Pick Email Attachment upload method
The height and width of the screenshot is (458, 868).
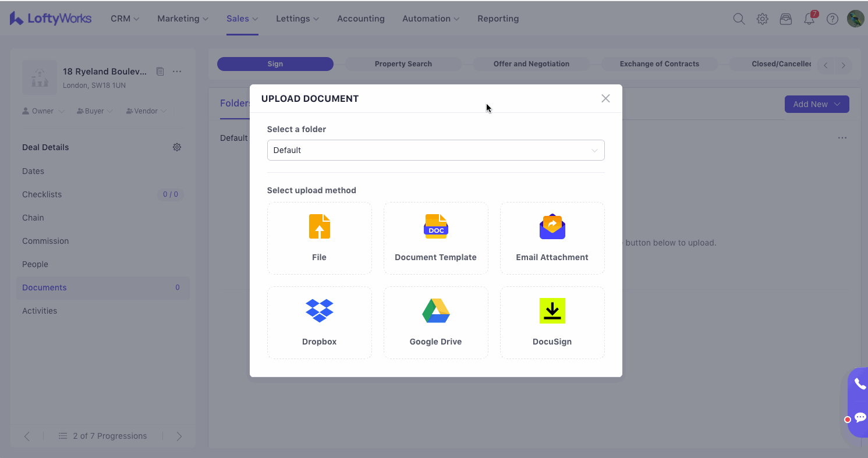pyautogui.click(x=552, y=239)
